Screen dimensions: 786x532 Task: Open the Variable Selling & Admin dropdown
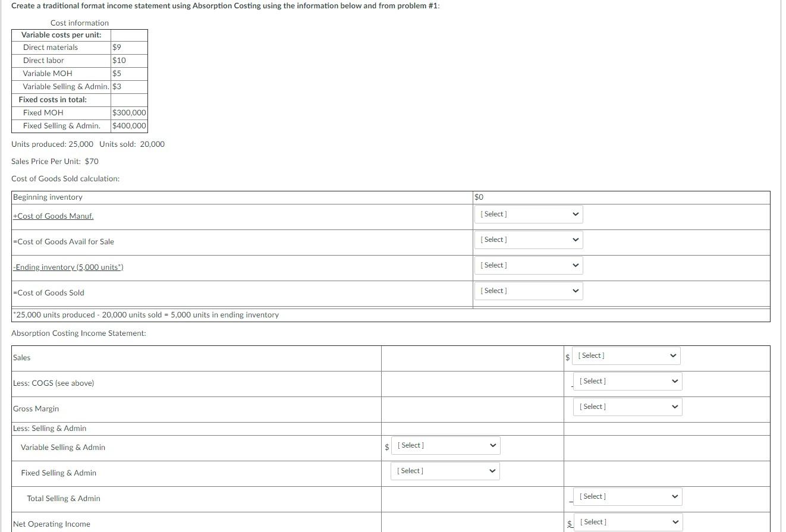pos(445,445)
